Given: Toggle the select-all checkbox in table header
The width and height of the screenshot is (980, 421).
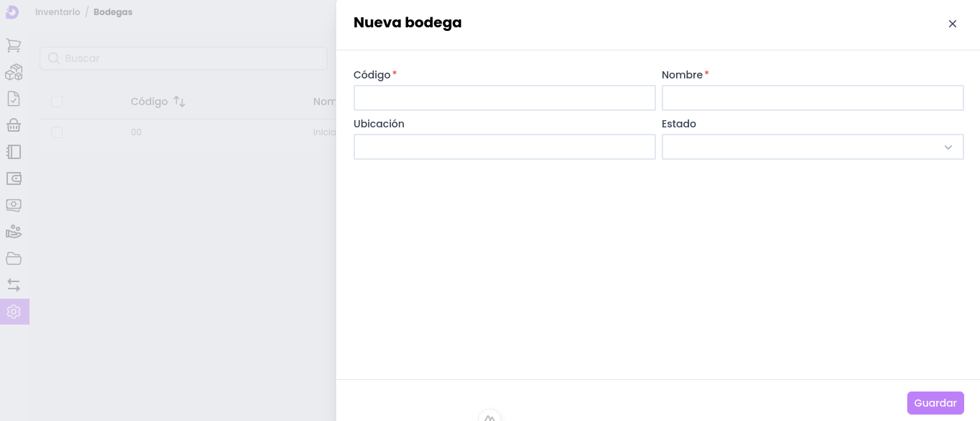Looking at the screenshot, I should coord(57,101).
